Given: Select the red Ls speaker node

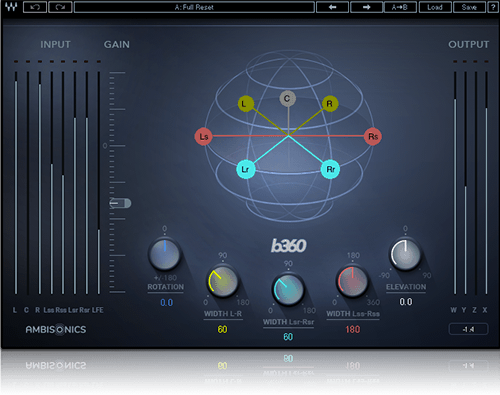Looking at the screenshot, I should (x=204, y=136).
